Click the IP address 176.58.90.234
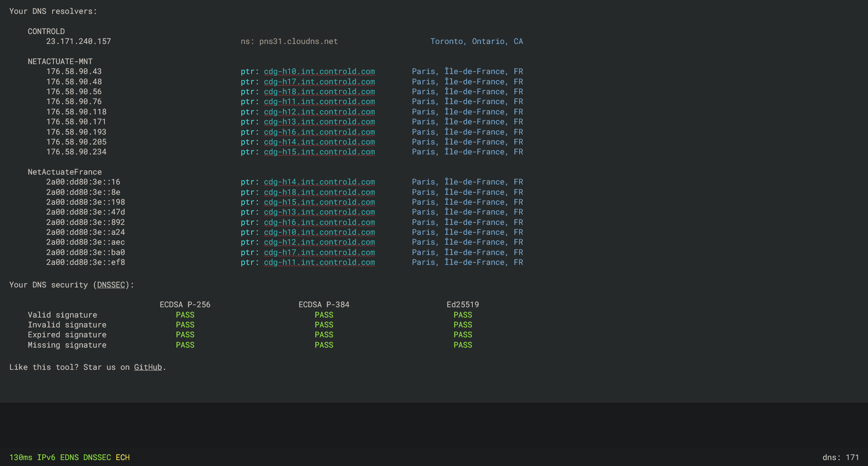The image size is (868, 466). (76, 152)
